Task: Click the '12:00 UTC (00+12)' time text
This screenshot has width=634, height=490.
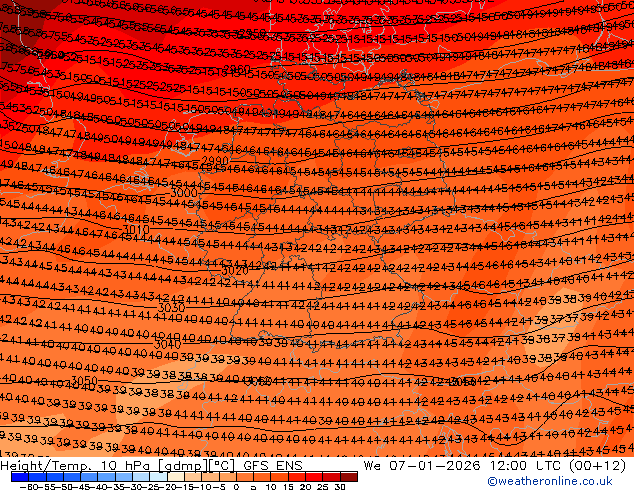Action: [558, 466]
